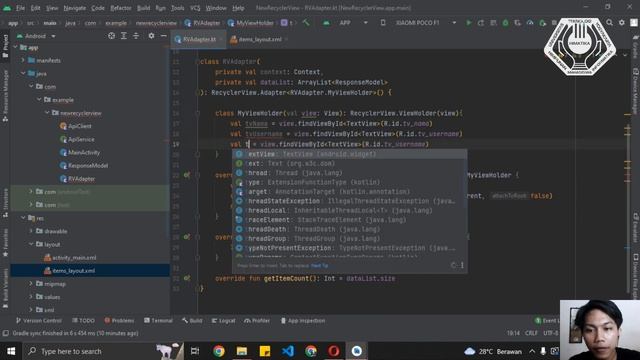Click Select Opened File target icon
The width and height of the screenshot is (640, 360).
coord(111,36)
